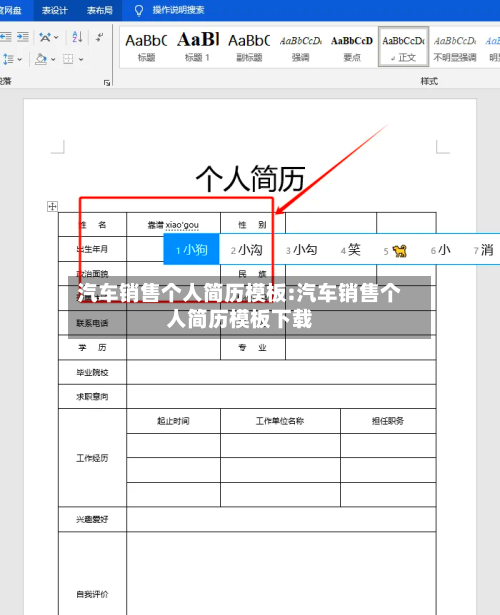Click the 求职意向 table cell
The image size is (500, 615).
coord(92,397)
